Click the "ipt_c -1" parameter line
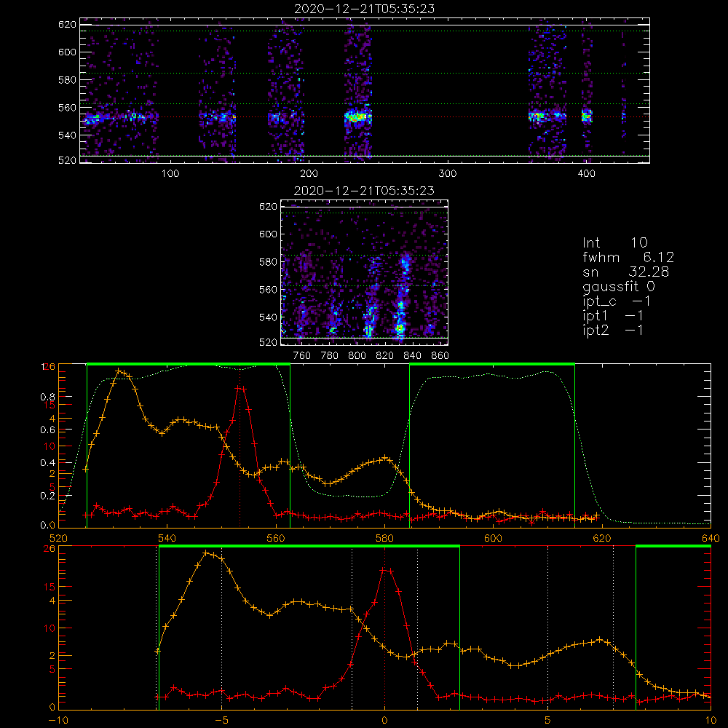This screenshot has height=728, width=728. (617, 302)
